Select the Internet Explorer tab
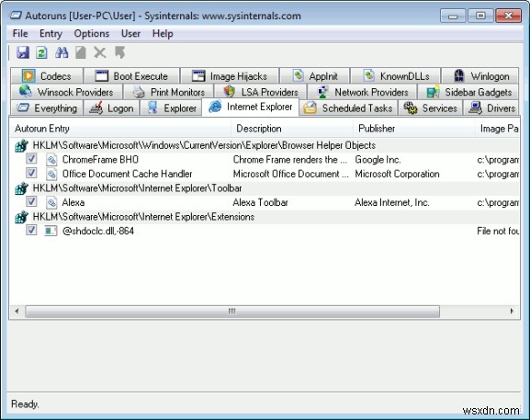 coord(250,107)
